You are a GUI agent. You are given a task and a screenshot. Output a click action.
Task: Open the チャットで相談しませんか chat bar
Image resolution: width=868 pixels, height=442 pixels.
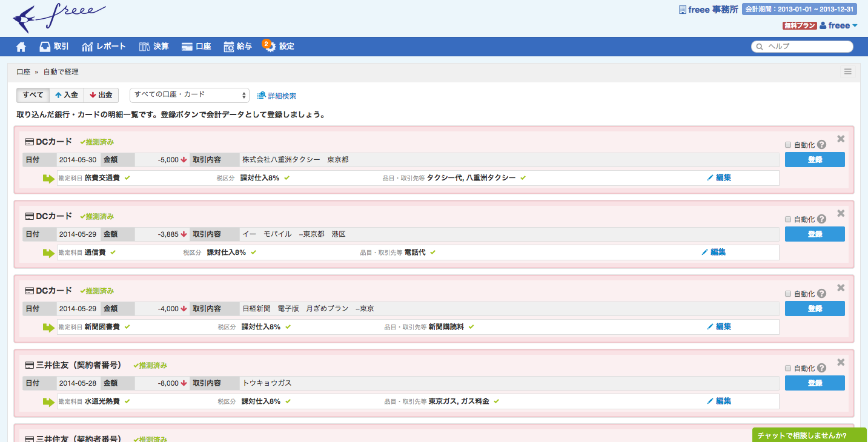coord(810,435)
